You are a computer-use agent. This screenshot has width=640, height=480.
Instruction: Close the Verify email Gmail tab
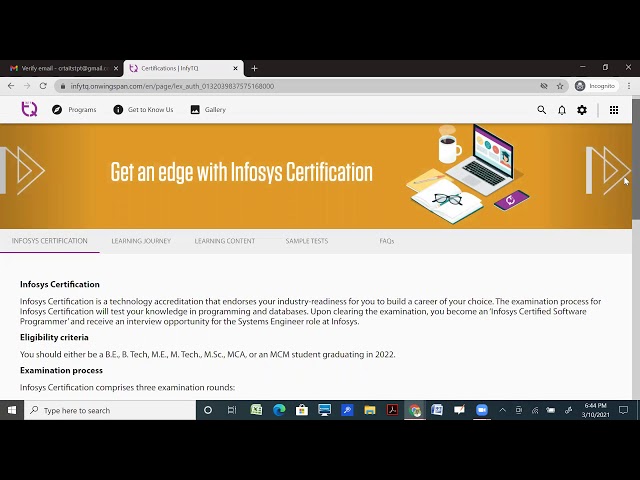[116, 69]
